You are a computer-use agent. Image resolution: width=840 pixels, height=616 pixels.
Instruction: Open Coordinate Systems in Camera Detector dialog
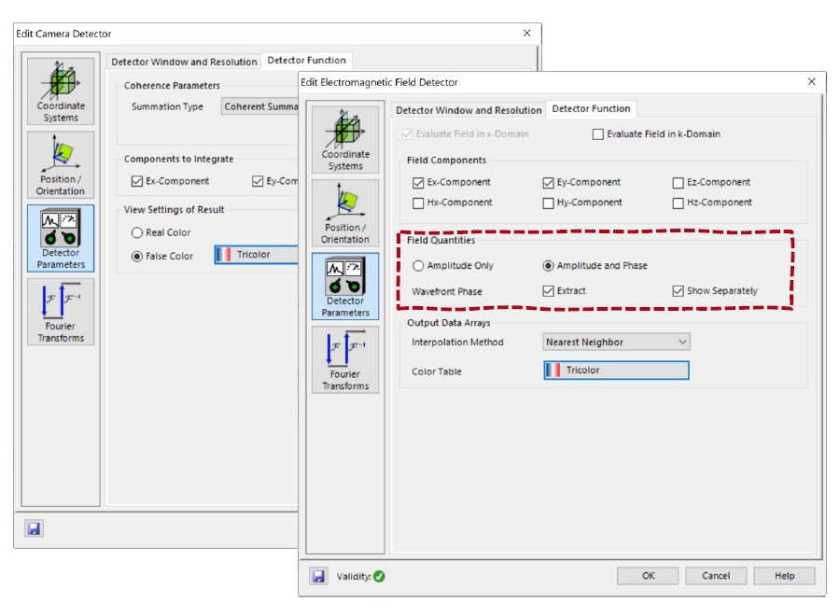61,91
